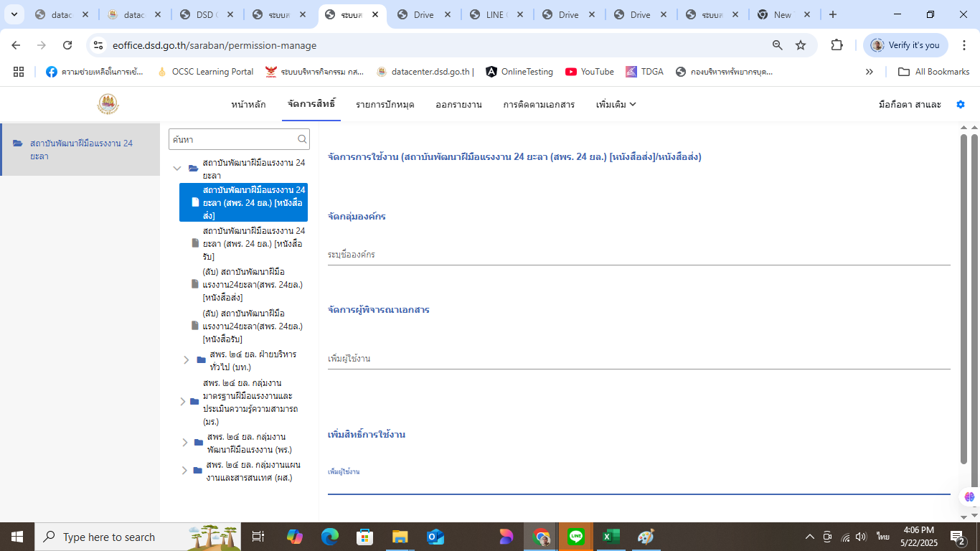Open File Explorer from the taskbar
The height and width of the screenshot is (551, 980).
[400, 537]
